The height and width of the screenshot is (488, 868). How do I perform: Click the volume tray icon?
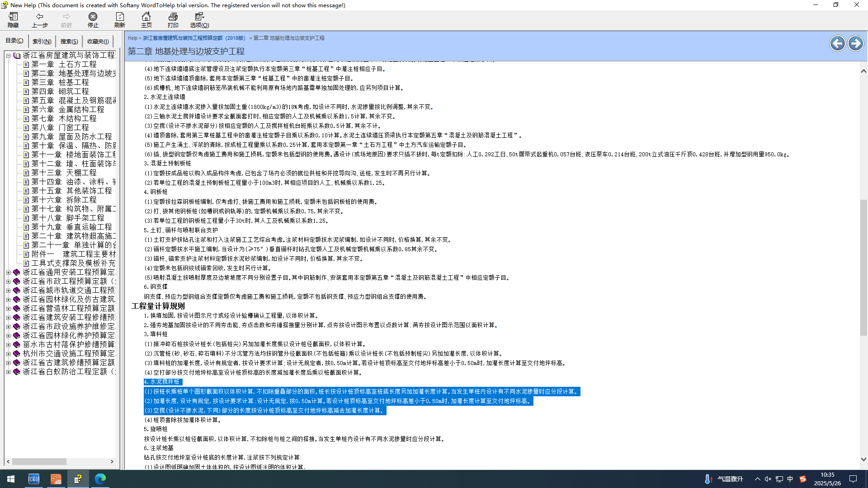click(768, 479)
